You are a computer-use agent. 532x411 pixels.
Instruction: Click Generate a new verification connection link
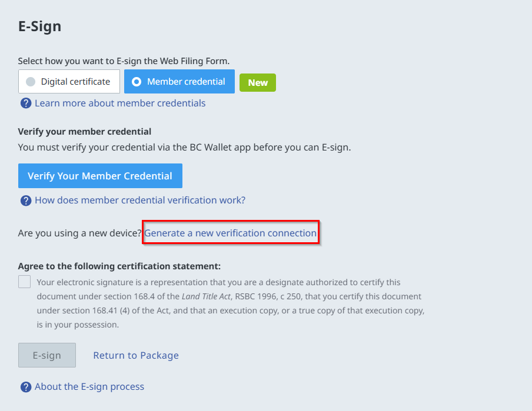point(231,233)
